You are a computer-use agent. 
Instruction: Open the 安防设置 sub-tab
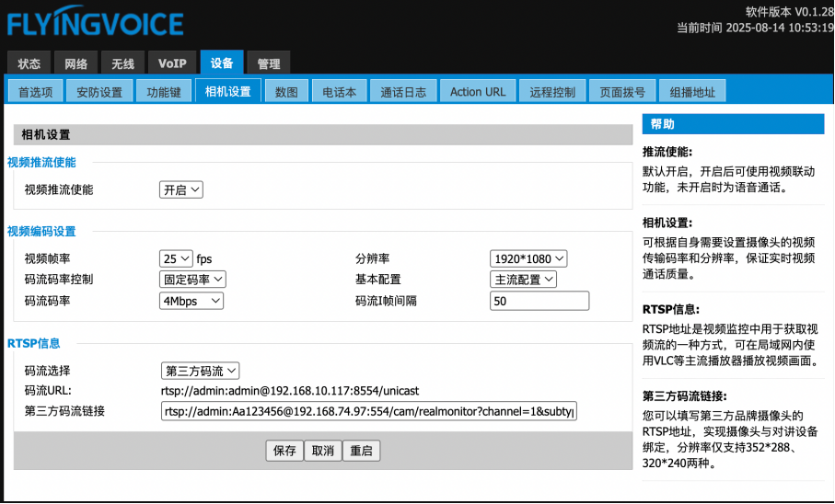[x=99, y=92]
